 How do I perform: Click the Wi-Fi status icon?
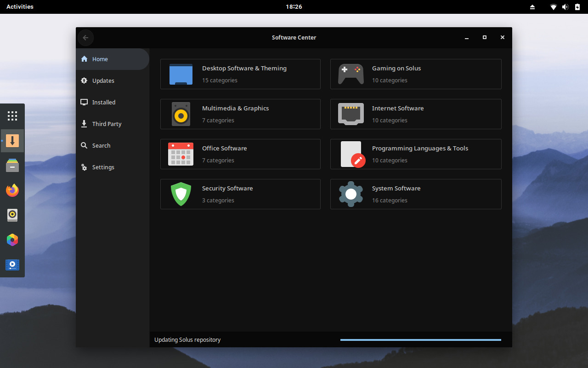[553, 7]
